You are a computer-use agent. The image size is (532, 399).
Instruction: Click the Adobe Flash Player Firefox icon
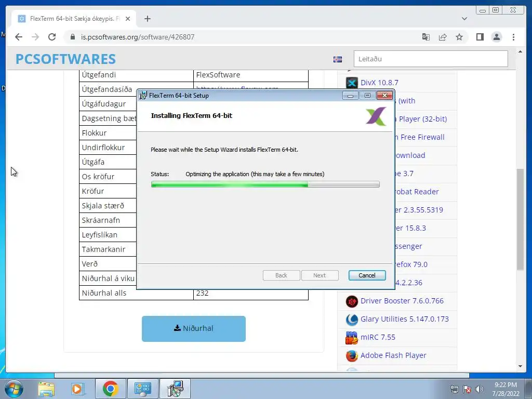point(352,355)
